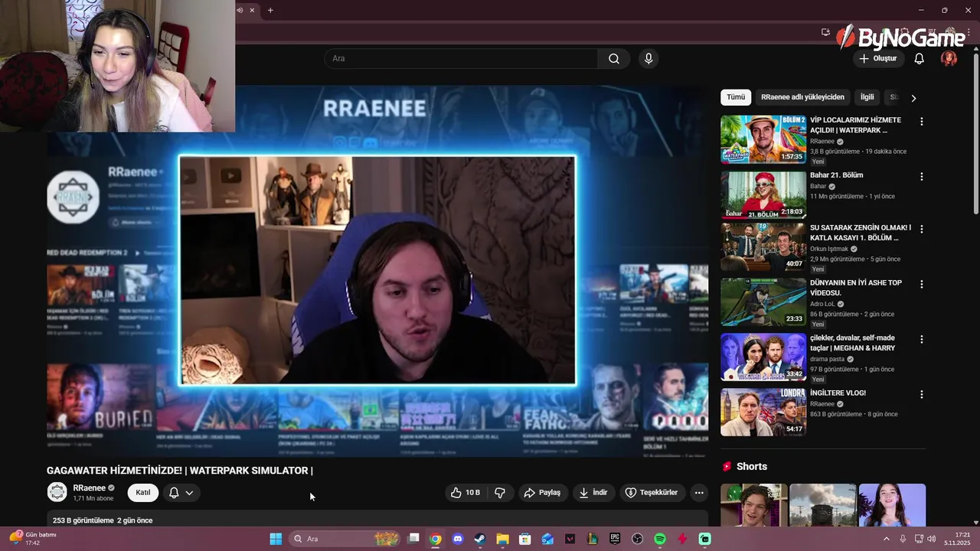The height and width of the screenshot is (551, 980).
Task: Click the video title GAGAWATER HİZMETİNİZDE
Action: point(180,471)
